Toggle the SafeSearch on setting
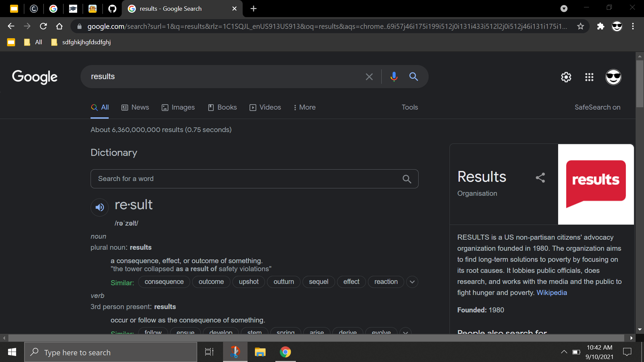 point(597,107)
